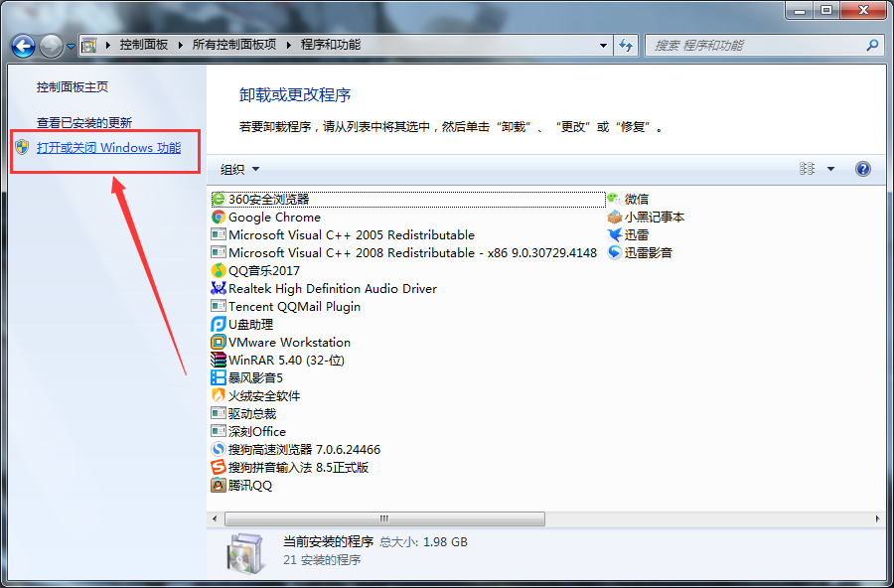Expand the arrow before 控制面板 breadcrumb
The height and width of the screenshot is (588, 894).
[x=107, y=45]
